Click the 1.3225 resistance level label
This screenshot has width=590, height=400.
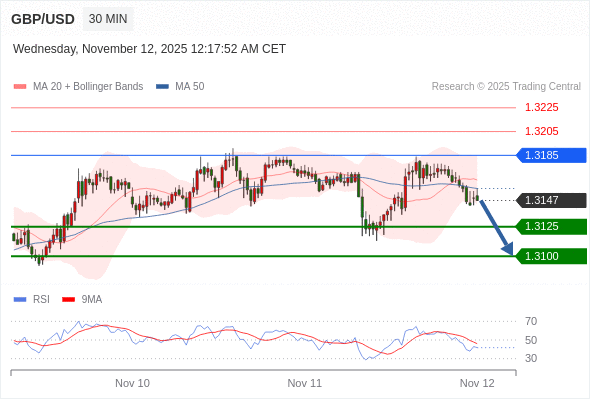click(542, 107)
